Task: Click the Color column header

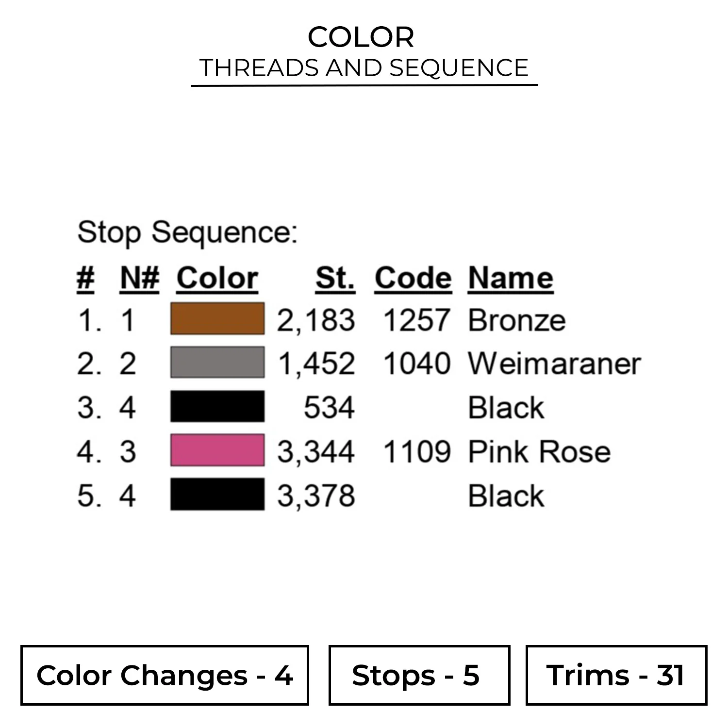Action: pyautogui.click(x=217, y=279)
